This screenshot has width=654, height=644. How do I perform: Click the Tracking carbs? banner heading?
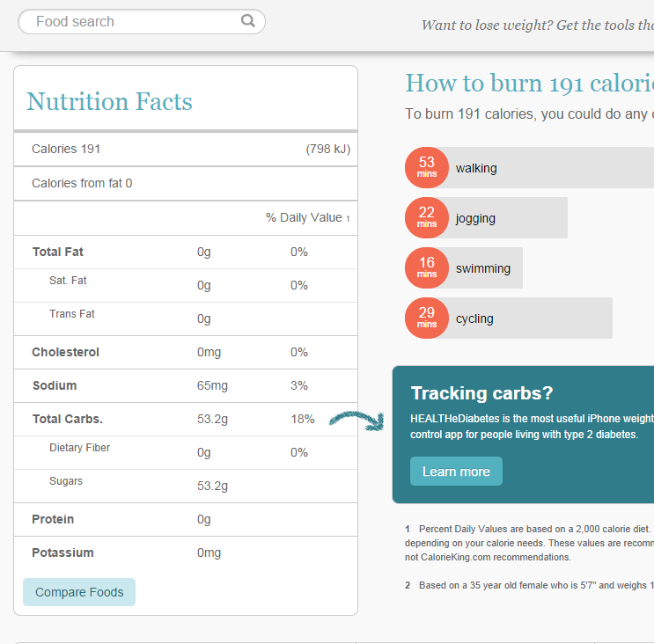tap(481, 393)
